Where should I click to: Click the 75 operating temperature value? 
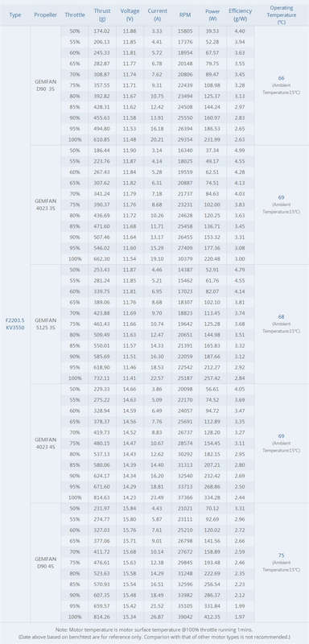coord(281,555)
